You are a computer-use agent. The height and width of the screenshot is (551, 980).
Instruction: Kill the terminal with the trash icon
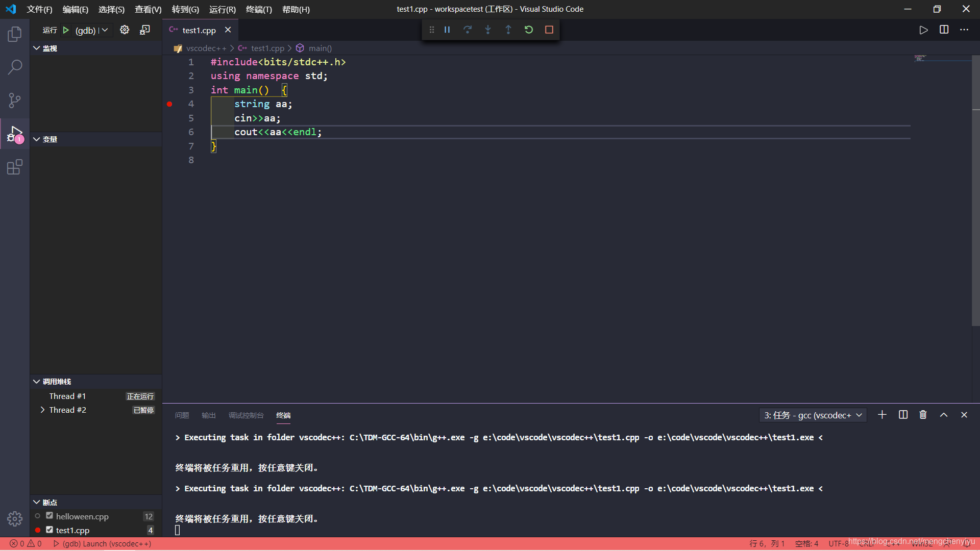pos(923,415)
